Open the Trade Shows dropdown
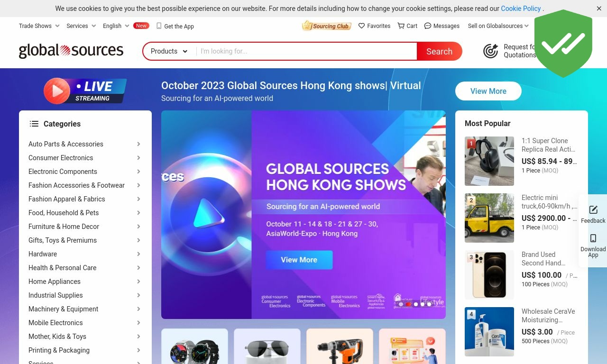607x364 pixels. click(39, 26)
